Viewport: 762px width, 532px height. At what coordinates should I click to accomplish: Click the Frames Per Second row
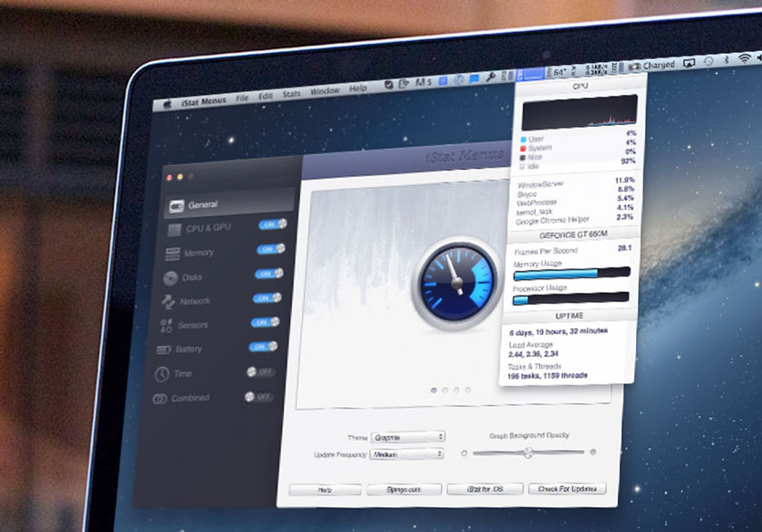[572, 250]
